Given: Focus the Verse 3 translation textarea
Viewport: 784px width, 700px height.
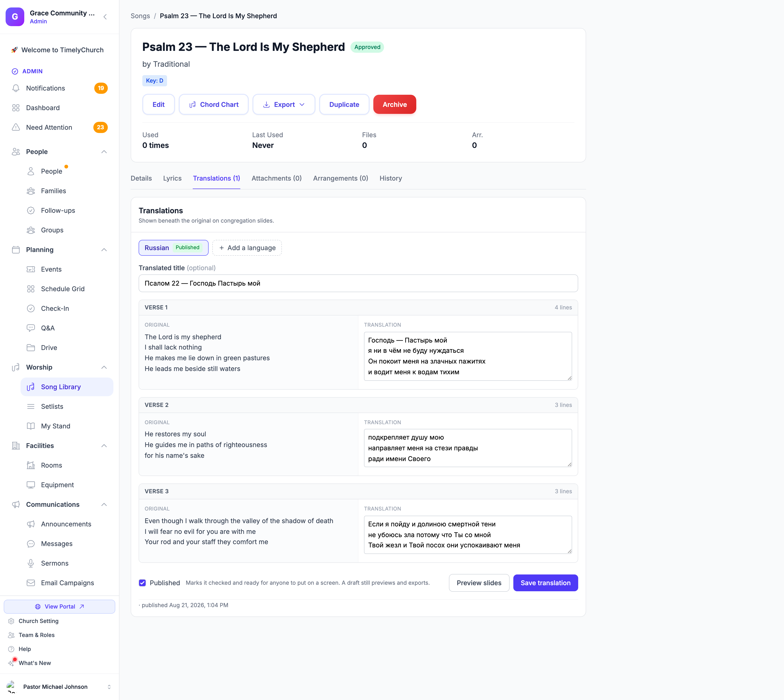Looking at the screenshot, I should pyautogui.click(x=468, y=535).
